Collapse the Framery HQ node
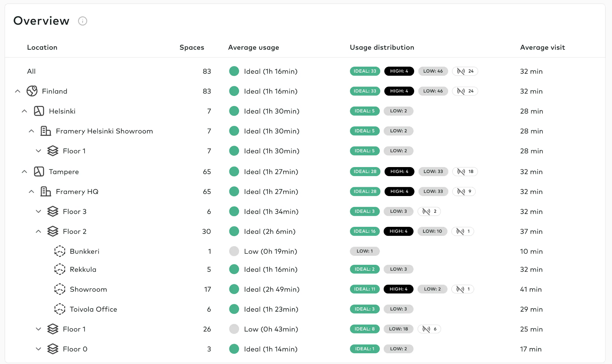This screenshot has width=612, height=364. point(31,192)
